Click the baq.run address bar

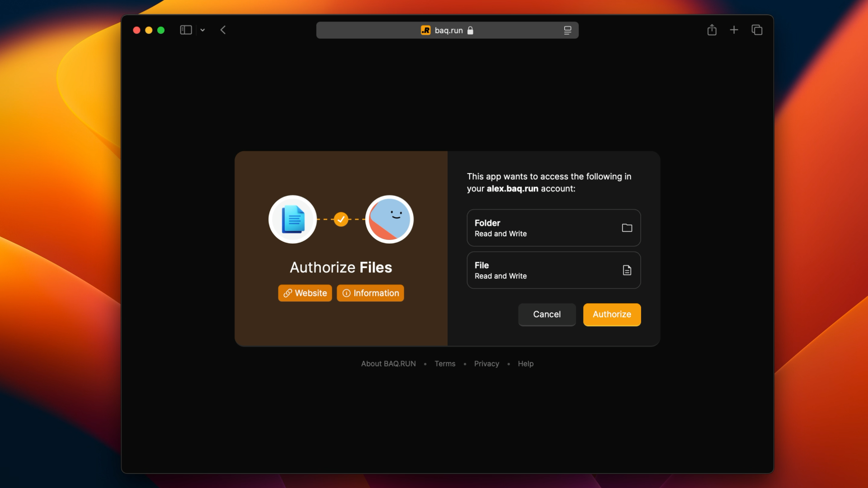pos(448,30)
